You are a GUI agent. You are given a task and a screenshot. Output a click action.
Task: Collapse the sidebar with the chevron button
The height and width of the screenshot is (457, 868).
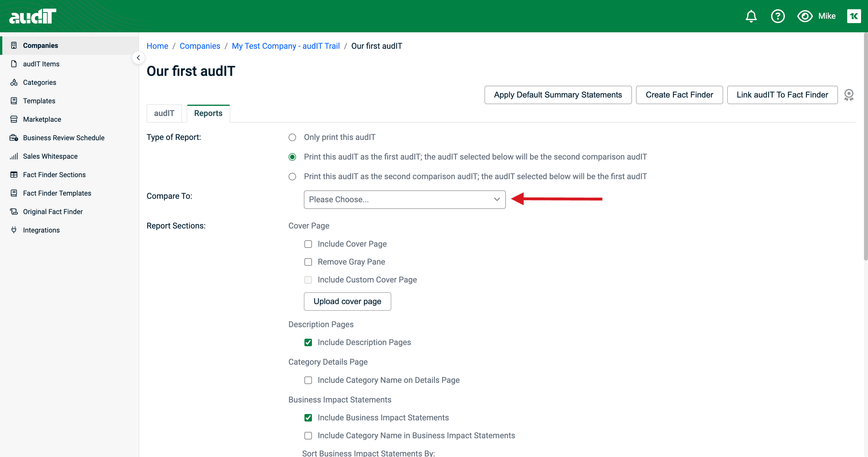click(x=138, y=58)
